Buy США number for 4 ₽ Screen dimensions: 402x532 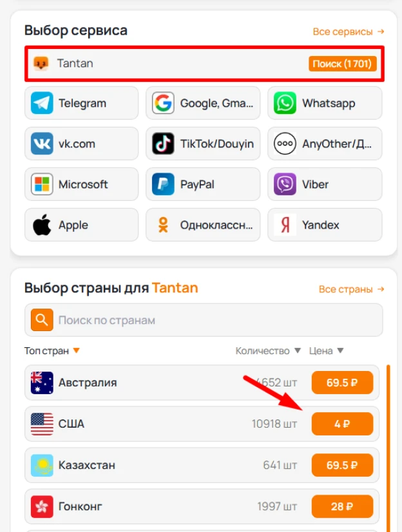pos(342,424)
